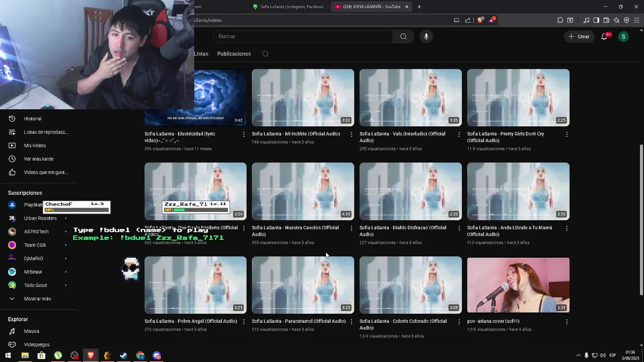Viewport: 644px width, 362px height.
Task: Click the Buscar search input field
Action: pyautogui.click(x=303, y=36)
